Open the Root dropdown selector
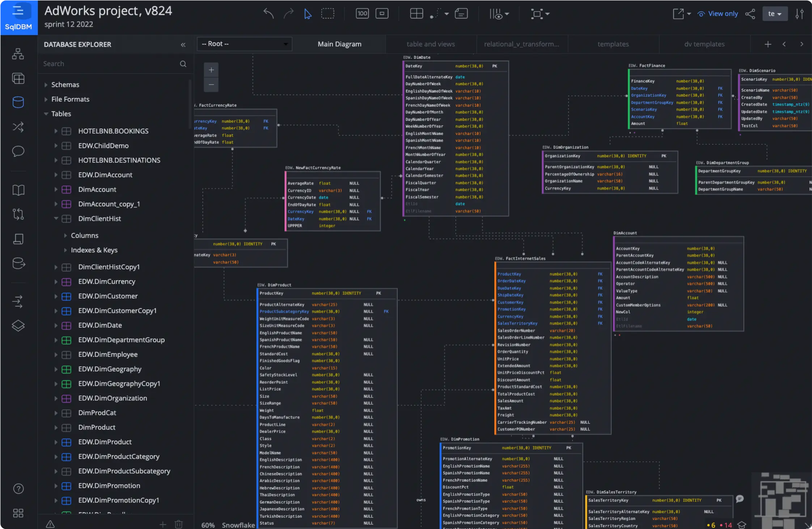The height and width of the screenshot is (529, 812). pyautogui.click(x=244, y=43)
